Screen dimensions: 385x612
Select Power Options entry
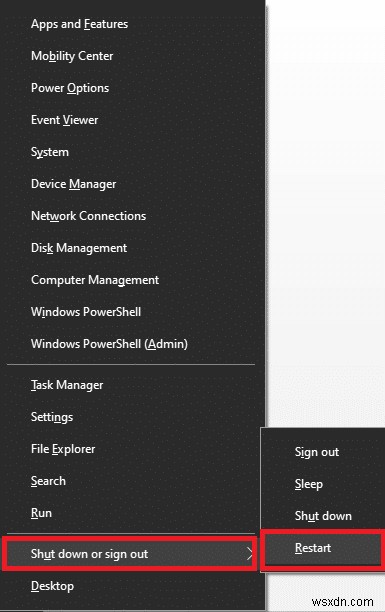pos(70,88)
